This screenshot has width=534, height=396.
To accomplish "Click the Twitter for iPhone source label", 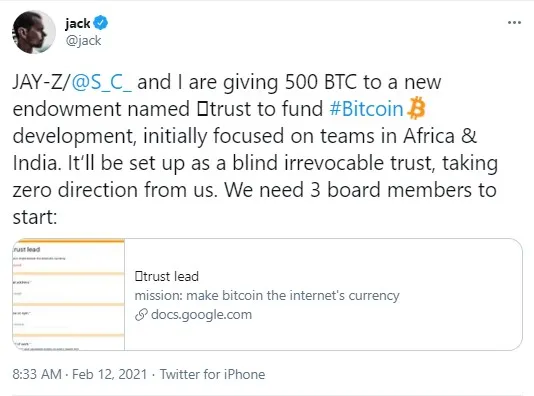I will 213,374.
